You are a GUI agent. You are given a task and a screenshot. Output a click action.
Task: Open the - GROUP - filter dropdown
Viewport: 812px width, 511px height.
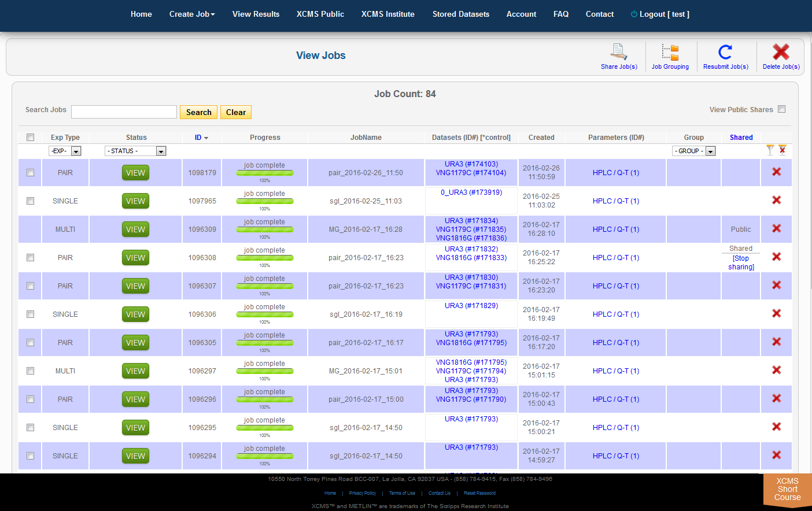694,151
